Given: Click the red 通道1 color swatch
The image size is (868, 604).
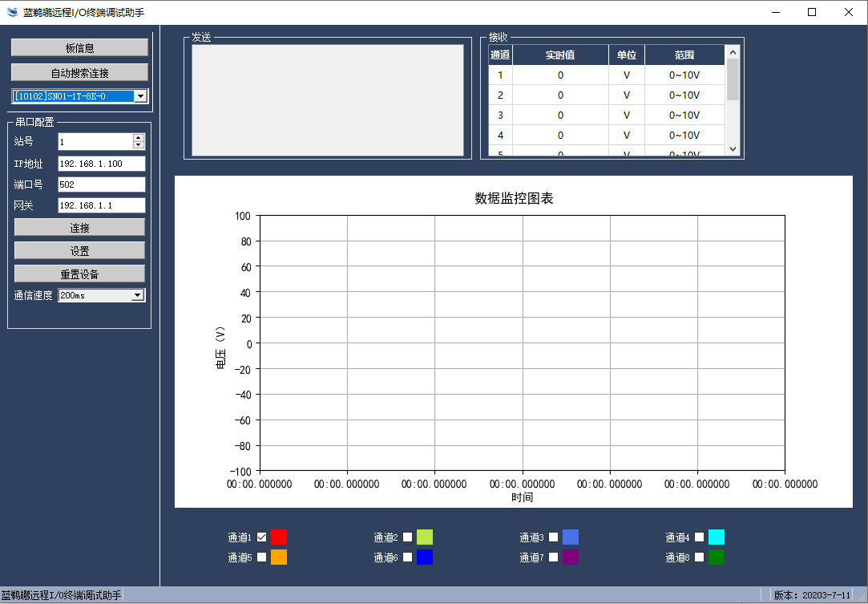Looking at the screenshot, I should pyautogui.click(x=278, y=537).
